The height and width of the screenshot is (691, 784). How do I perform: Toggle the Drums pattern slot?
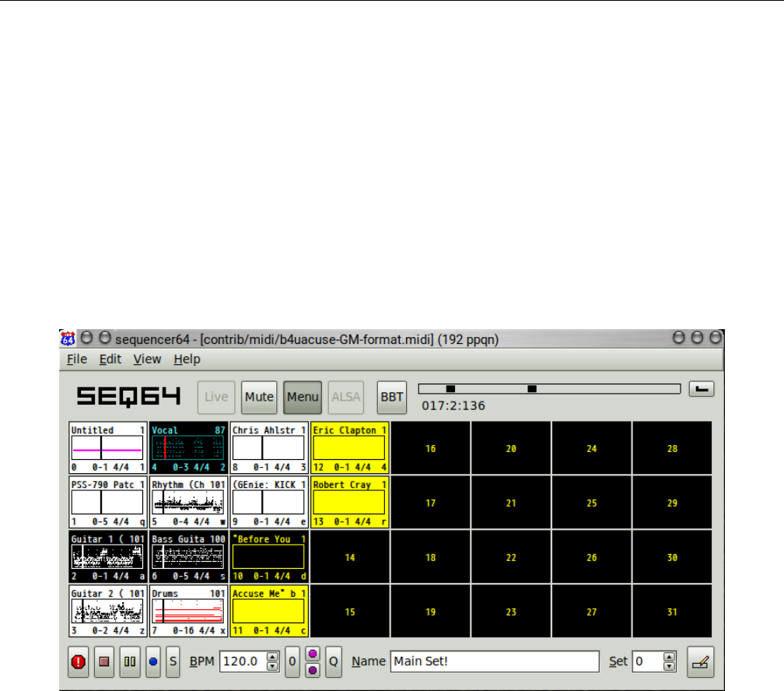point(188,612)
